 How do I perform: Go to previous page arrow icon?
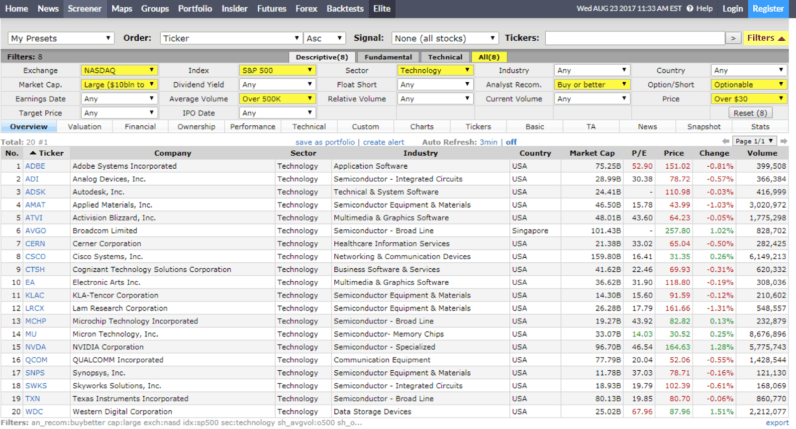725,141
